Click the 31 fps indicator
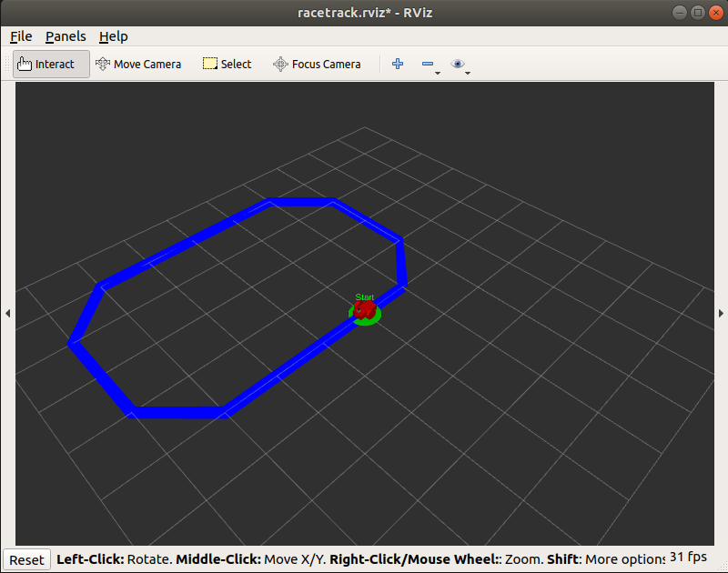This screenshot has width=728, height=573. click(688, 557)
